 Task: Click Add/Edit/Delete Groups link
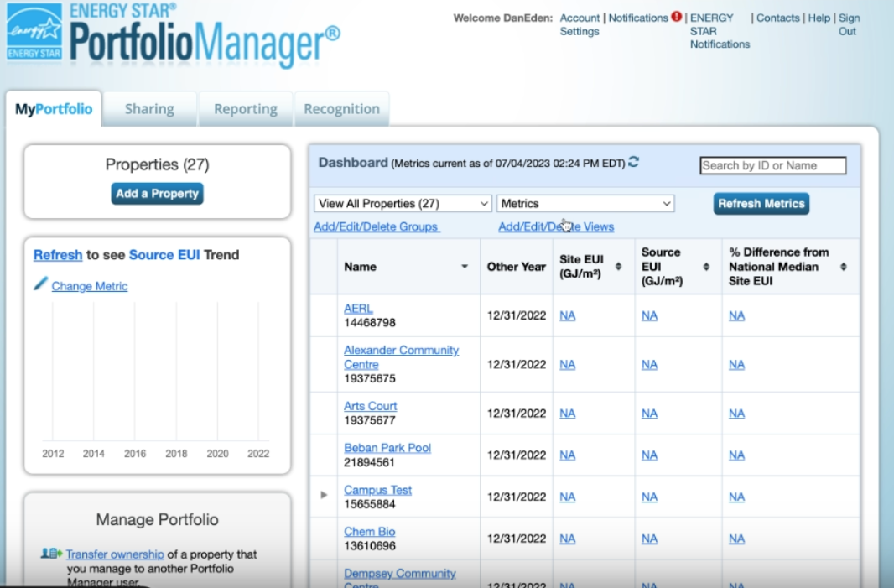click(x=377, y=226)
